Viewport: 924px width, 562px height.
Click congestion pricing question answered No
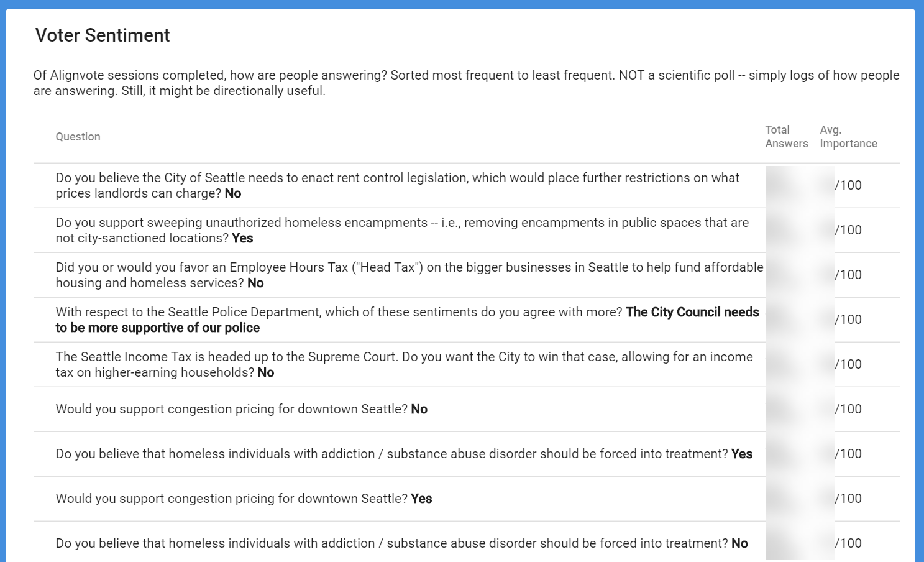coord(241,409)
